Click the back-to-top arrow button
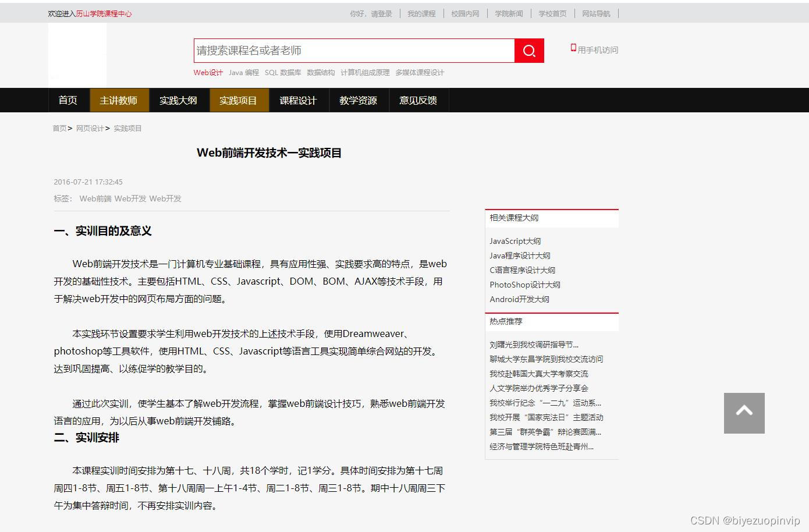 pos(744,413)
